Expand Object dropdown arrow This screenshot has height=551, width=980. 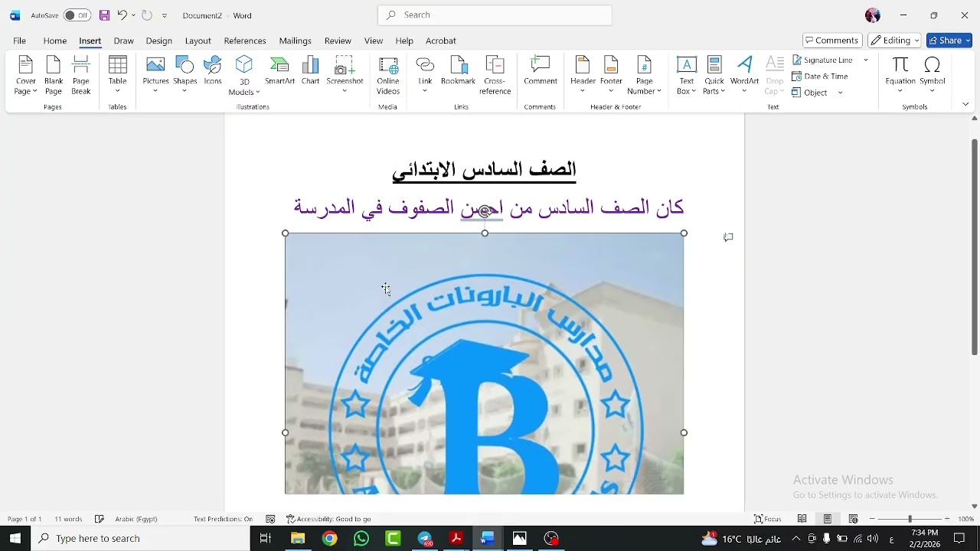tap(840, 93)
